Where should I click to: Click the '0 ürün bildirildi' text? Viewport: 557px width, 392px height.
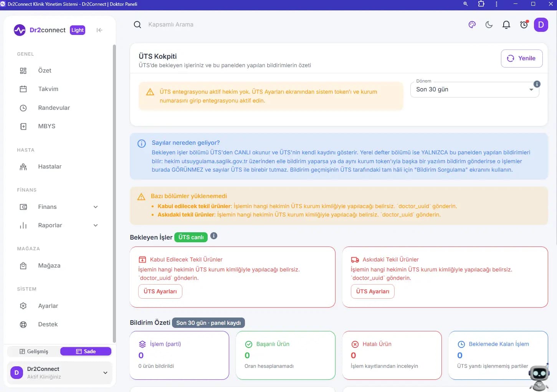(x=156, y=366)
